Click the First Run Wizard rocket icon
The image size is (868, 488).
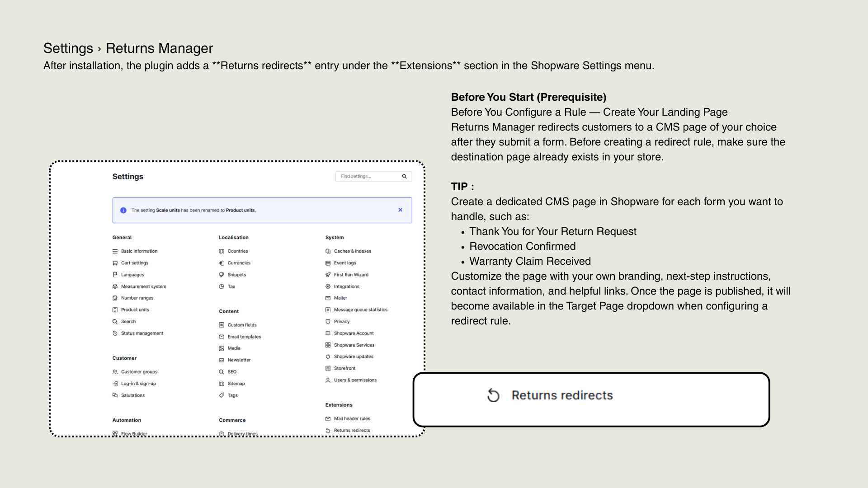pyautogui.click(x=328, y=275)
